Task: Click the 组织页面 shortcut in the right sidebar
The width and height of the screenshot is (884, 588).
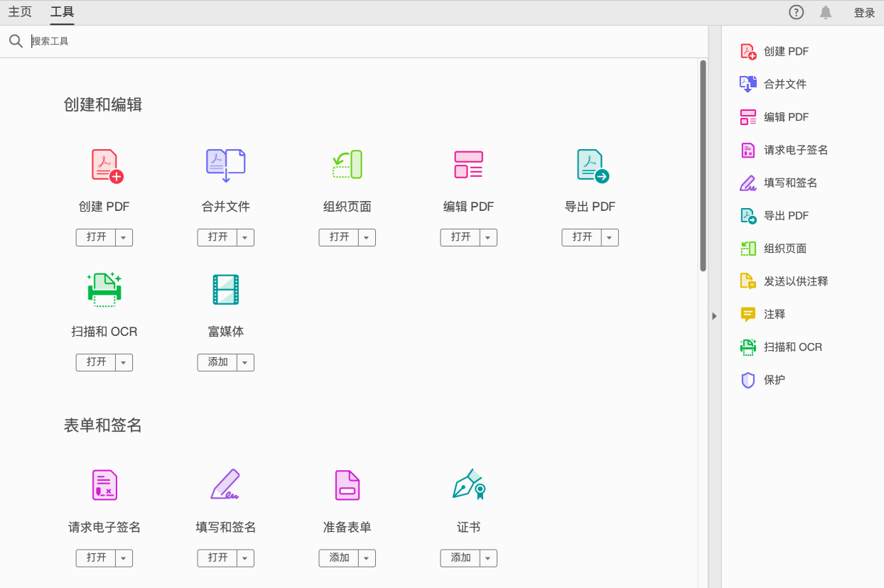Action: point(773,249)
